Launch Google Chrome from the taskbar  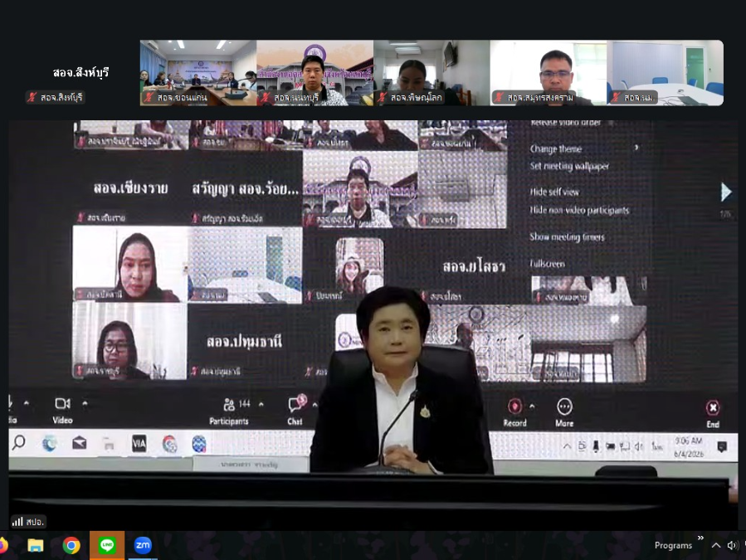click(71, 545)
